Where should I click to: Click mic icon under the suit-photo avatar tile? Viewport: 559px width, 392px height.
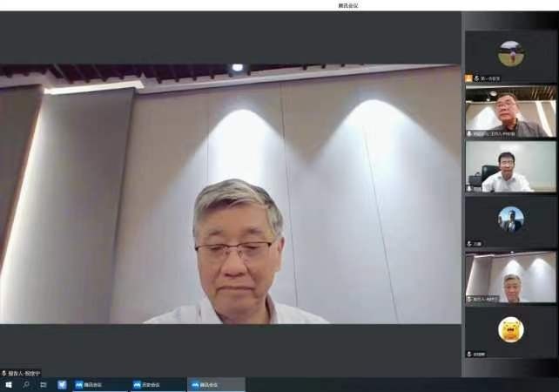point(470,243)
